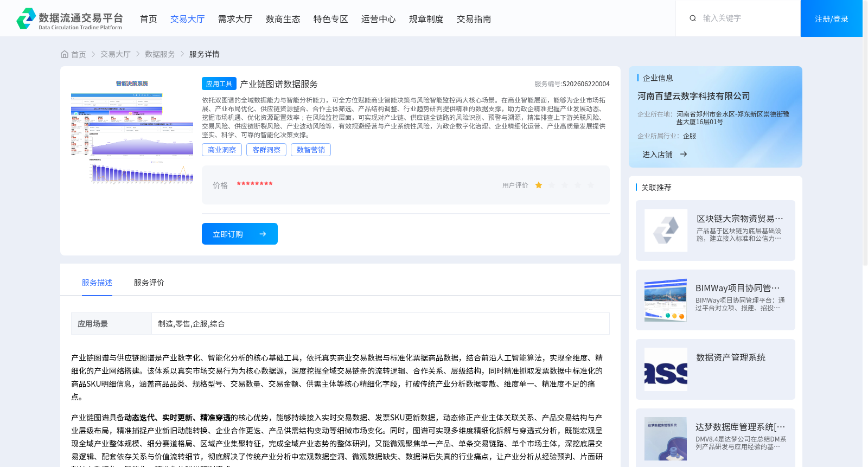Open 特色专区 in the top navigation
This screenshot has width=868, height=467.
click(330, 19)
